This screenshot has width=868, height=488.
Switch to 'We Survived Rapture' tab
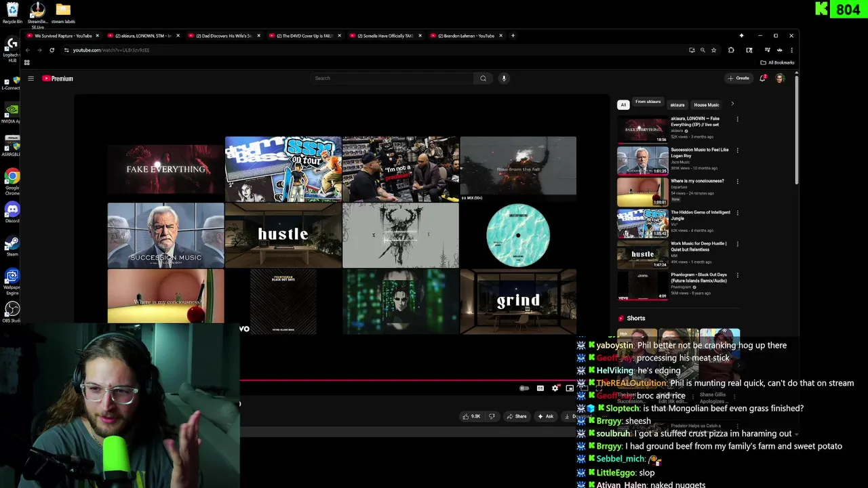63,36
